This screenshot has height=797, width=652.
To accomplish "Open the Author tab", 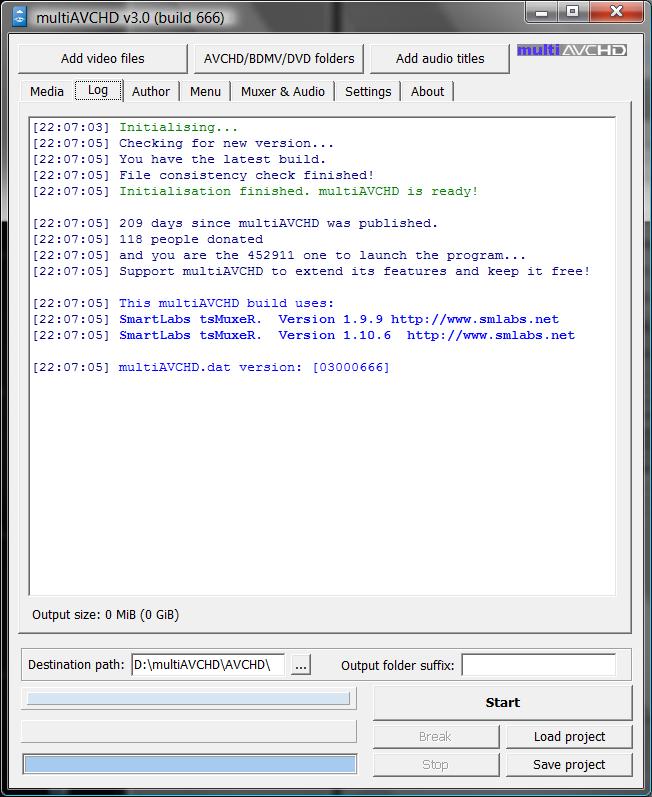I will click(x=151, y=91).
